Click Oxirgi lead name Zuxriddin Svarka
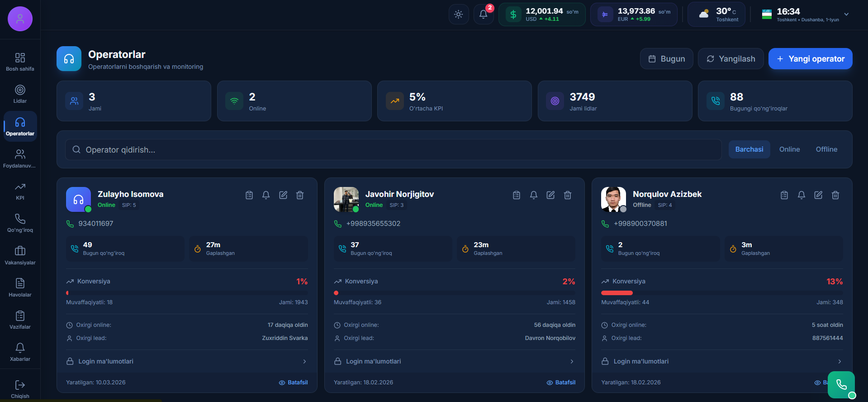Screen dimensions: 868x402 pyautogui.click(x=285, y=338)
